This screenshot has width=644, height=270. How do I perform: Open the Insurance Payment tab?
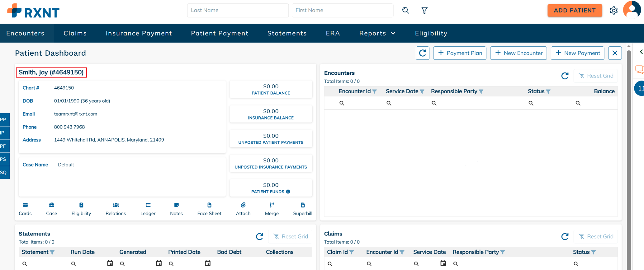(139, 33)
